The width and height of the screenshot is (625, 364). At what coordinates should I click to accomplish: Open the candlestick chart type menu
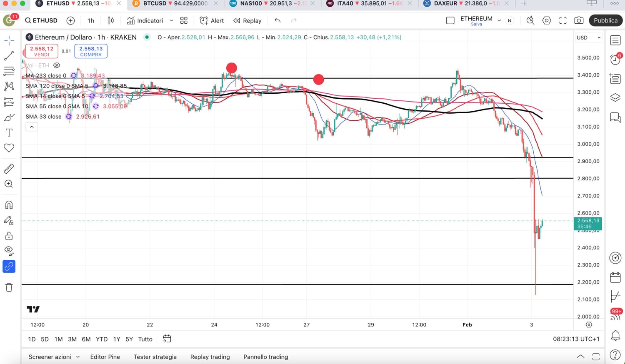coord(111,20)
